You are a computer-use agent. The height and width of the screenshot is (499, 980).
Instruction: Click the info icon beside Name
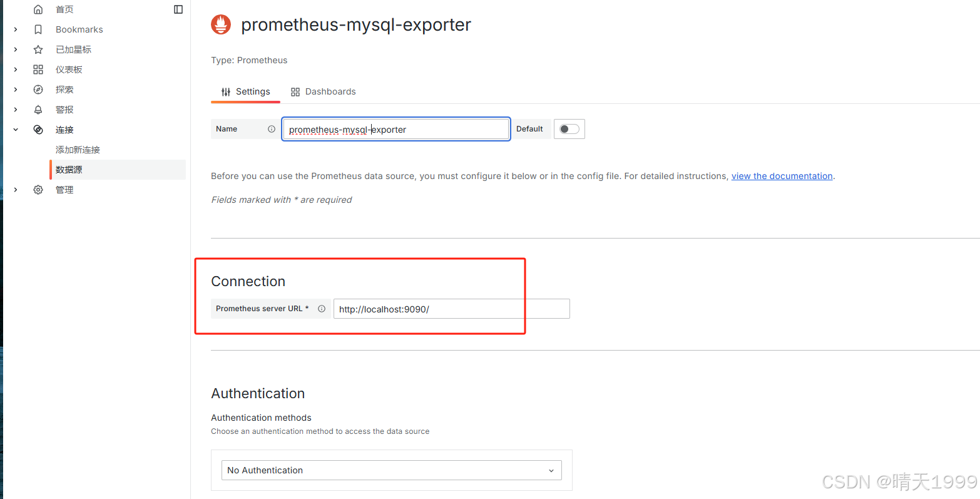[x=272, y=129]
